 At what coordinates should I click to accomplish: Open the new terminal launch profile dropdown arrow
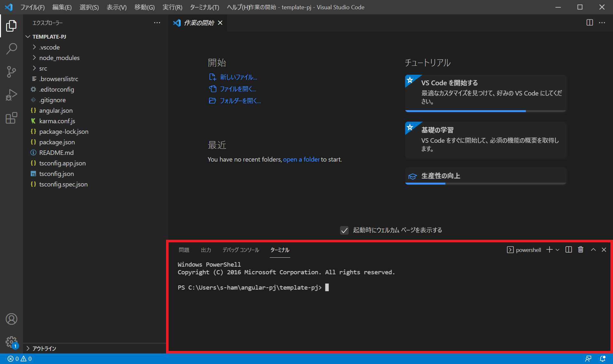point(557,250)
